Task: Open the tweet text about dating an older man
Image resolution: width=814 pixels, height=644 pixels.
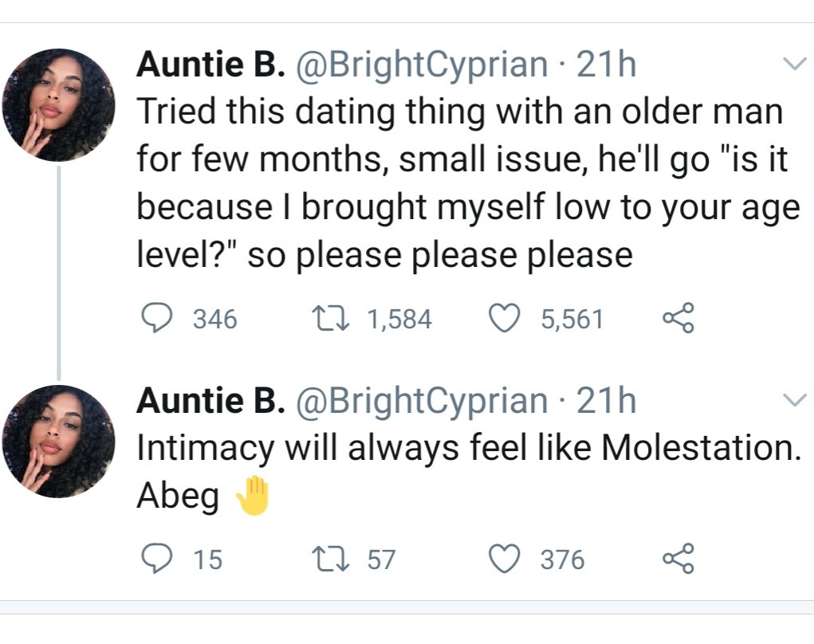Action: [x=466, y=183]
